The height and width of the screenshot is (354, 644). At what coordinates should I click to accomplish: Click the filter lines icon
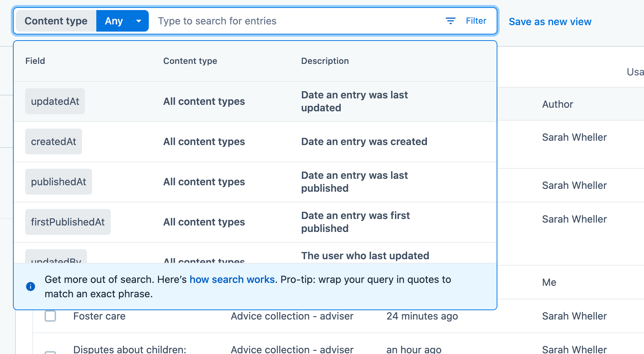[450, 21]
